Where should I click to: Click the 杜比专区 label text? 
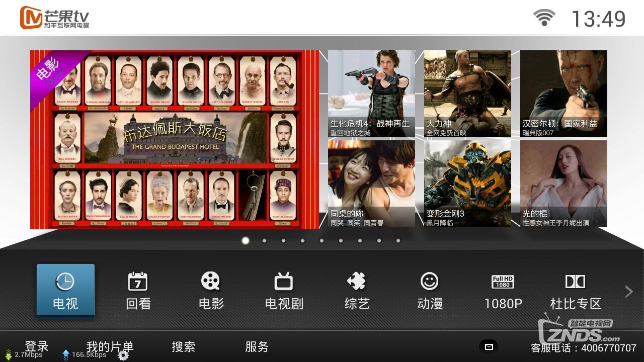tap(576, 304)
